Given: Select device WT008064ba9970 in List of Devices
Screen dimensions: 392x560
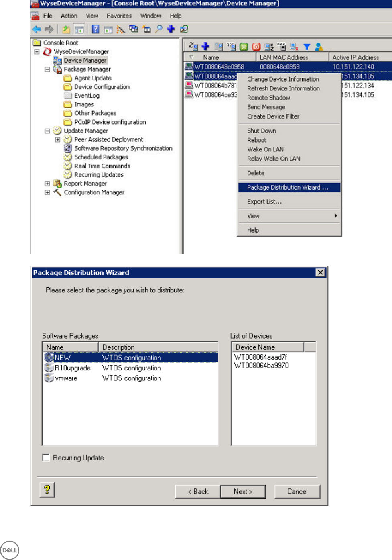Looking at the screenshot, I should 262,365.
